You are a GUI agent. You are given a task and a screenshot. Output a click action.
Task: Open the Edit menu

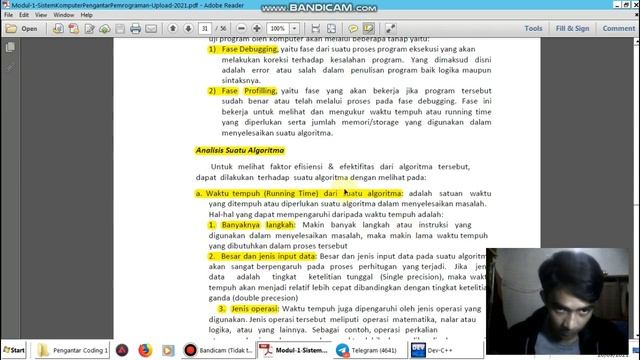[x=24, y=15]
